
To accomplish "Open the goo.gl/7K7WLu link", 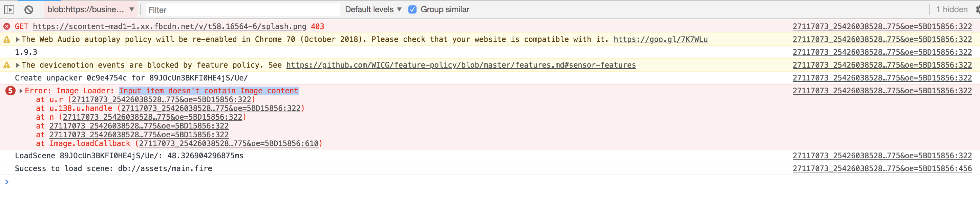I will click(660, 39).
